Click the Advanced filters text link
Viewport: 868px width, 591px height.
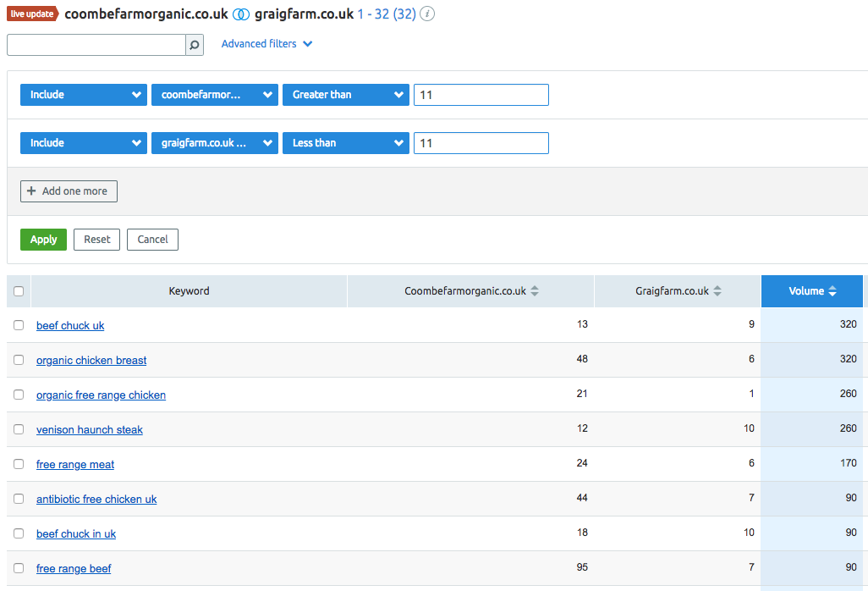click(259, 44)
